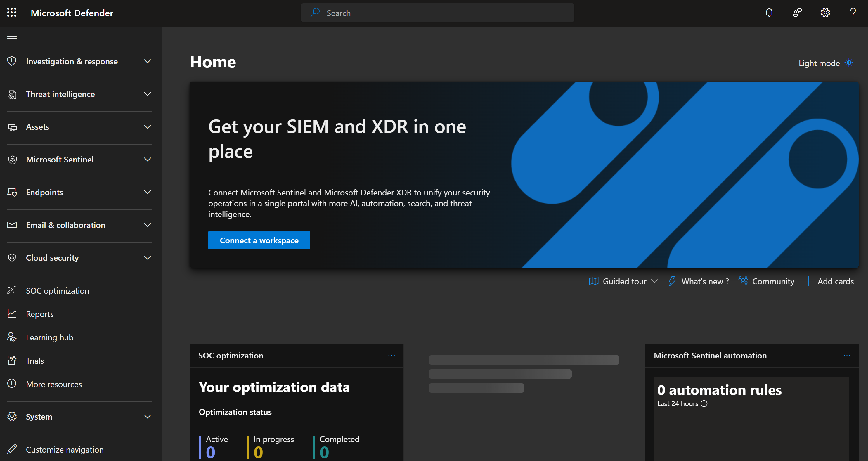This screenshot has width=868, height=461.
Task: Collapse the sidebar using hamburger icon
Action: (12, 39)
